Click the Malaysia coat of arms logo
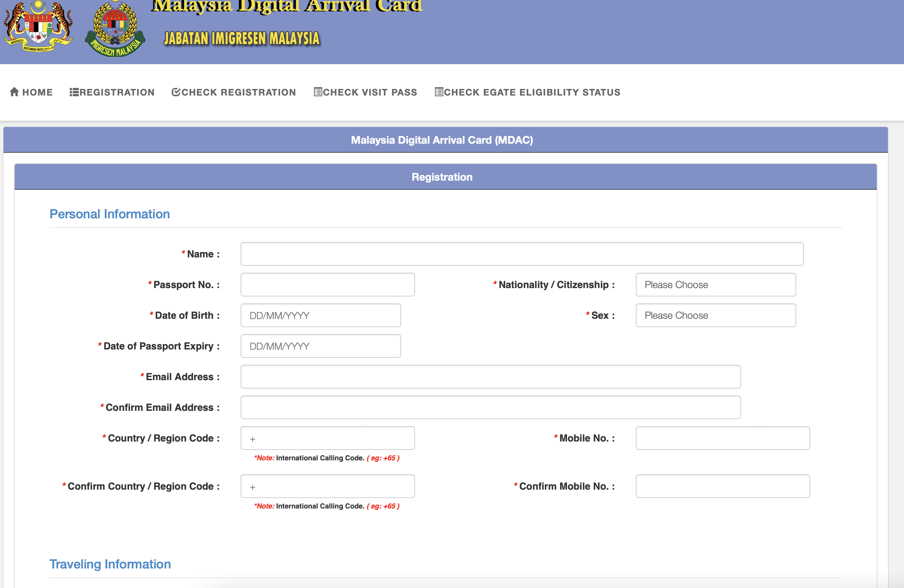Viewport: 904px width, 588px height. coord(38,27)
